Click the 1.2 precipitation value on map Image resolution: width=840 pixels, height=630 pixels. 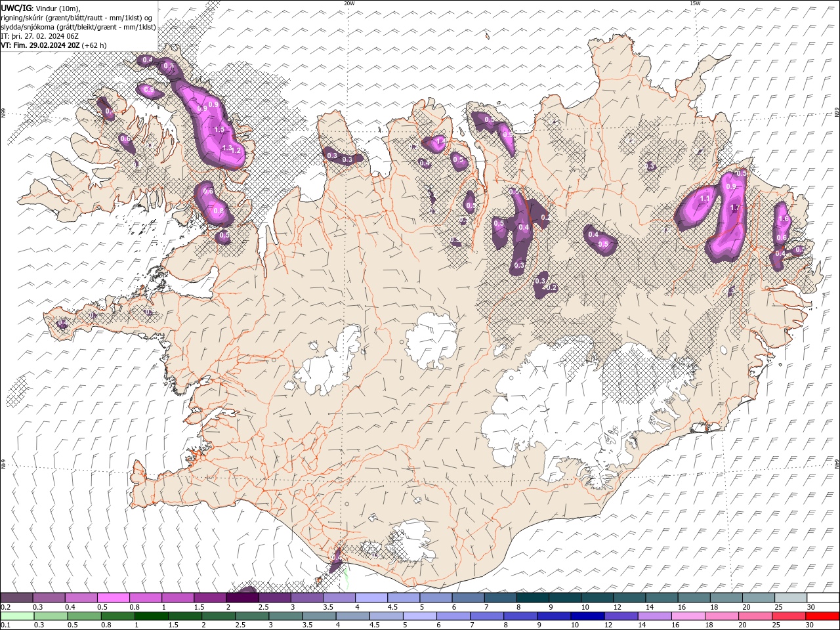[238, 150]
